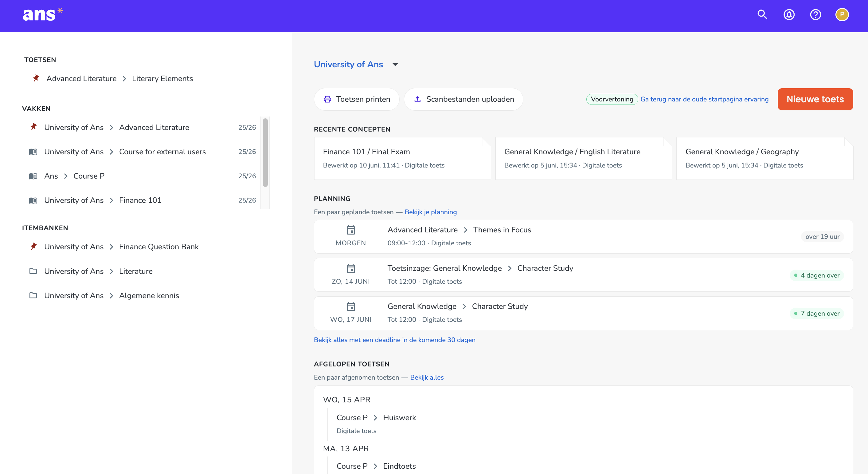Open Finance 101 / Final Exam concept card

402,158
